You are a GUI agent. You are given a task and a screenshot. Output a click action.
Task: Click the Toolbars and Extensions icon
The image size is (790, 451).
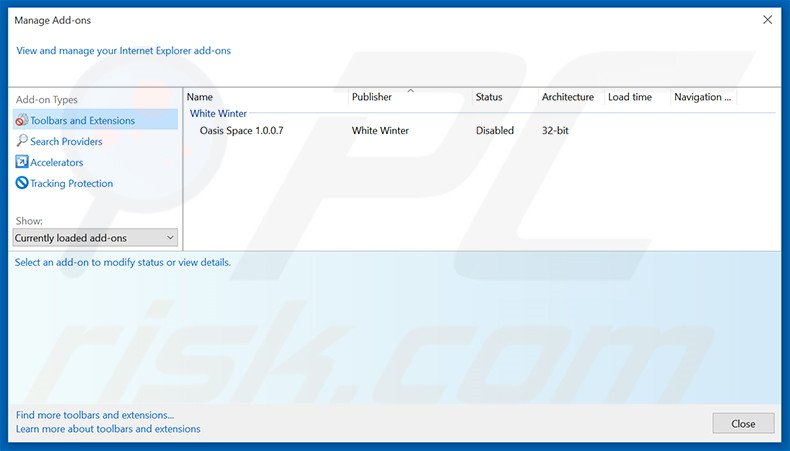[x=22, y=121]
